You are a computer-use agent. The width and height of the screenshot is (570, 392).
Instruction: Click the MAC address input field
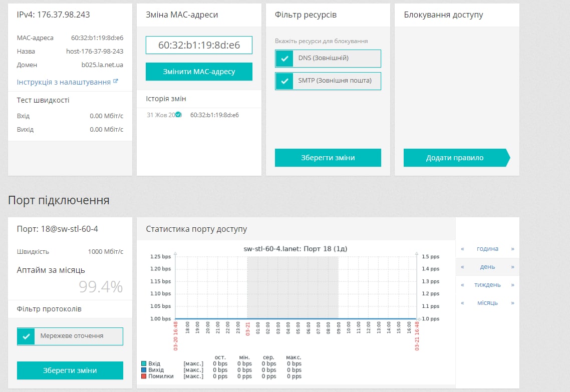[199, 45]
